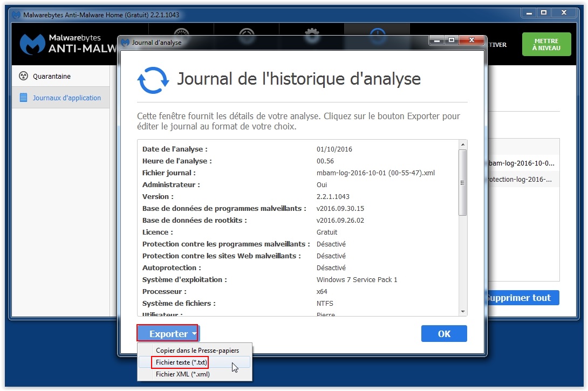Click the file name mbam-log-2016-10-01 (00-55-47).xml
This screenshot has width=588, height=391.
point(375,173)
